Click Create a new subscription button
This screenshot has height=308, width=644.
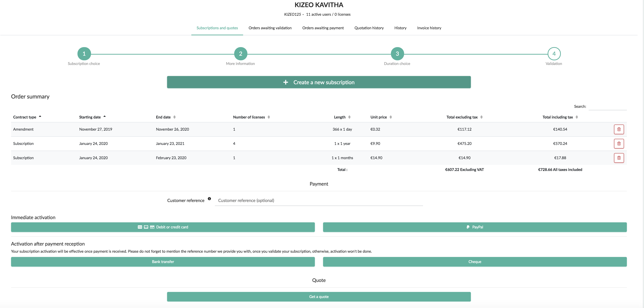[x=319, y=82]
